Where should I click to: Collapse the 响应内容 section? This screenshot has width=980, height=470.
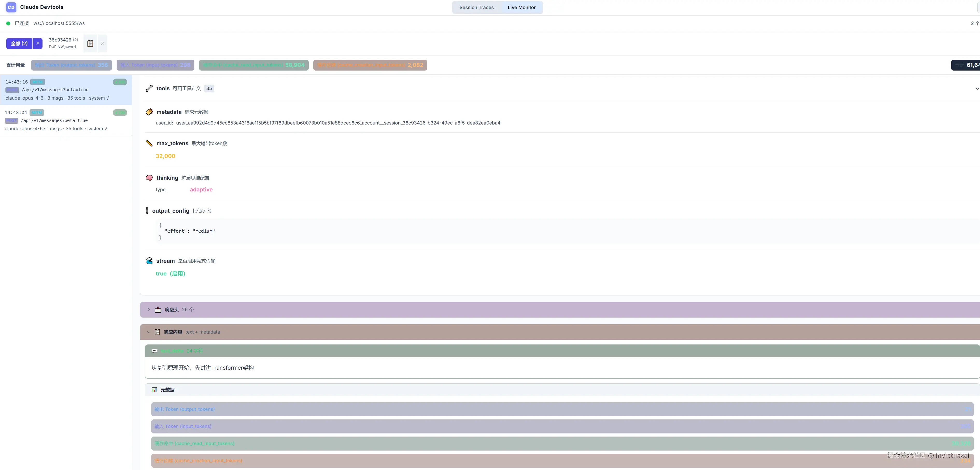tap(149, 332)
